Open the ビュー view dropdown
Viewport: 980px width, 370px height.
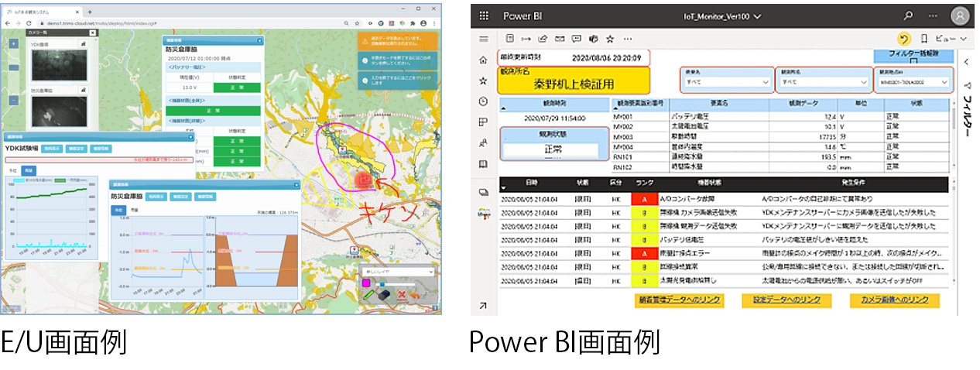tap(951, 39)
